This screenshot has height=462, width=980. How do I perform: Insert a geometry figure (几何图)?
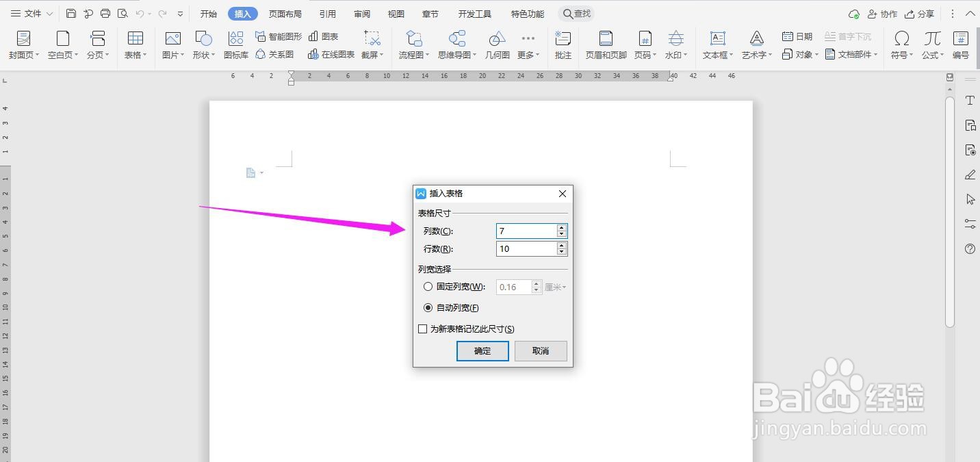498,45
